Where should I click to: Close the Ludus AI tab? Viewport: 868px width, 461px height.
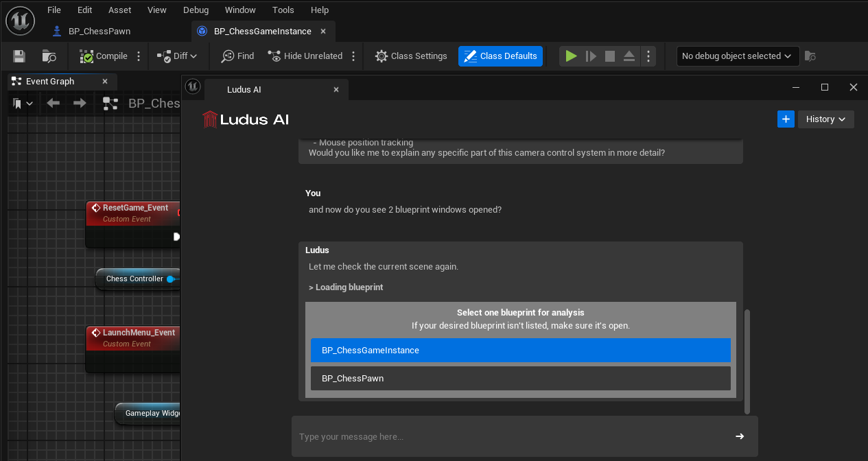[x=336, y=89]
